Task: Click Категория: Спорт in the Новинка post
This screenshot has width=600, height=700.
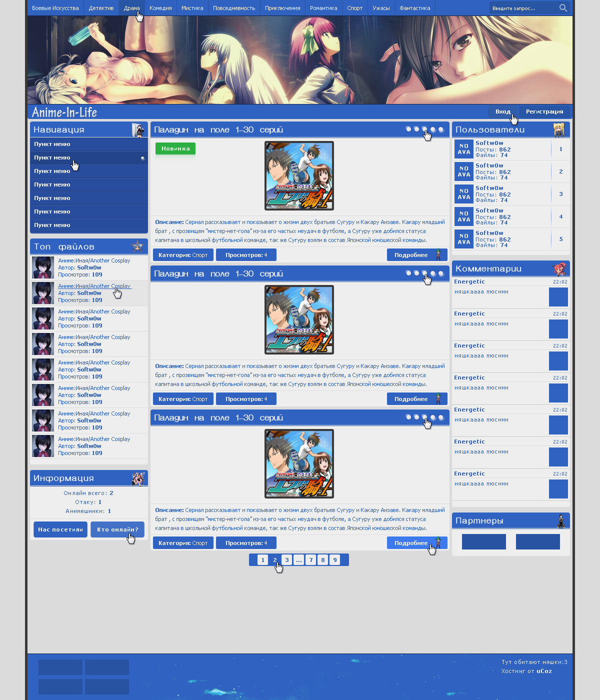Action: [x=183, y=255]
